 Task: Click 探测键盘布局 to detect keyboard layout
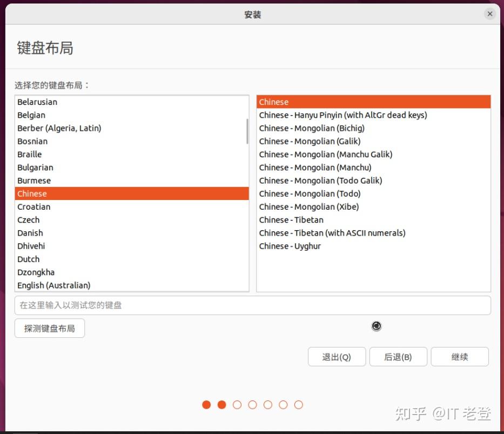(49, 328)
